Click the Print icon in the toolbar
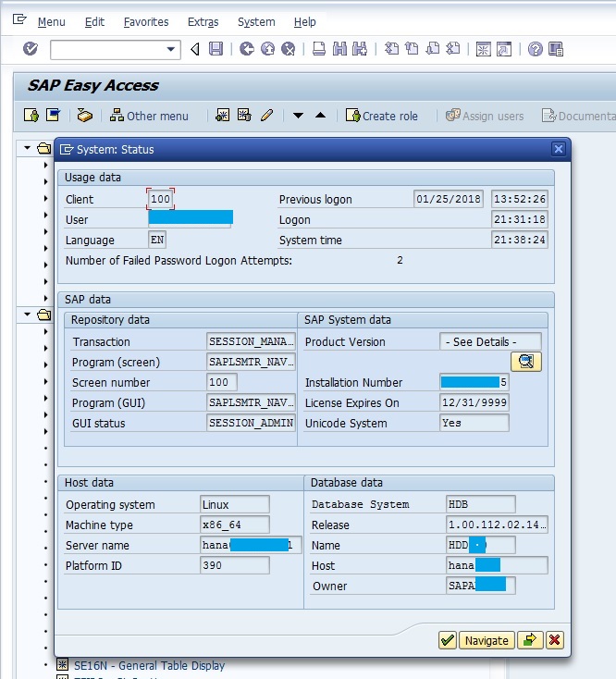The width and height of the screenshot is (616, 679). 319,49
